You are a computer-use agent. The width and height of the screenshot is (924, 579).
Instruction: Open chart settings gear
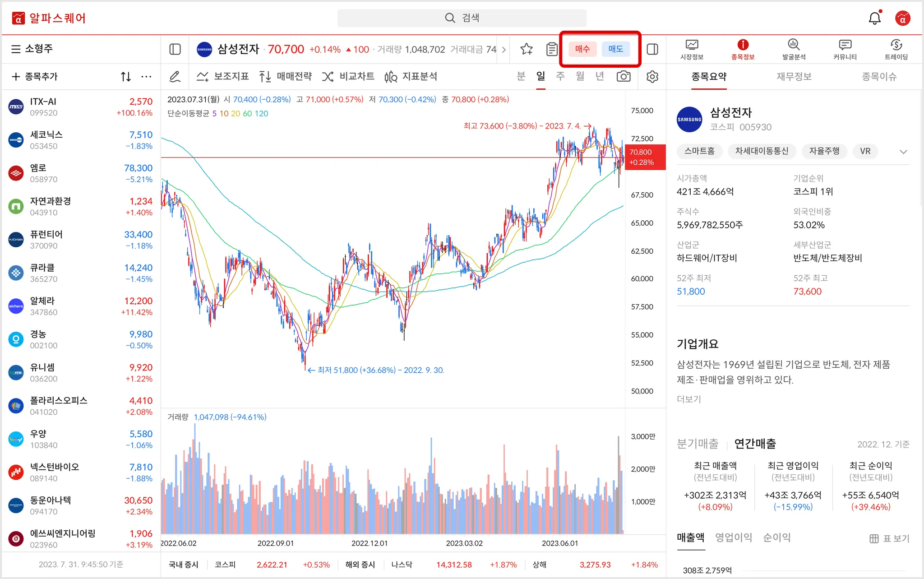point(652,76)
